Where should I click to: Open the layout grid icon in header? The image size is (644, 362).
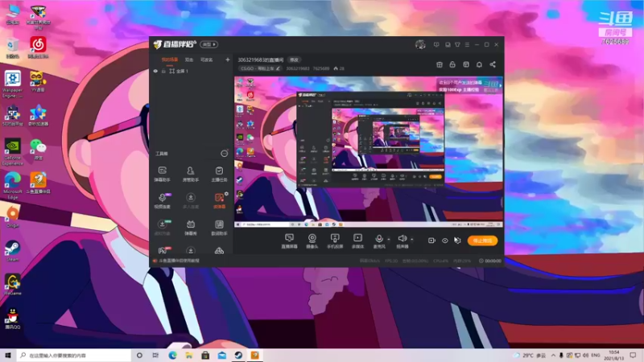(466, 64)
